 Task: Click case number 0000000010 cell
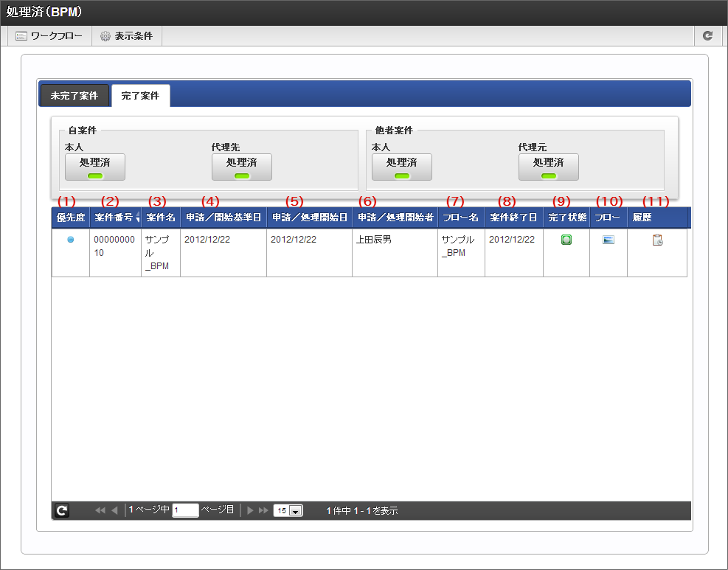115,252
